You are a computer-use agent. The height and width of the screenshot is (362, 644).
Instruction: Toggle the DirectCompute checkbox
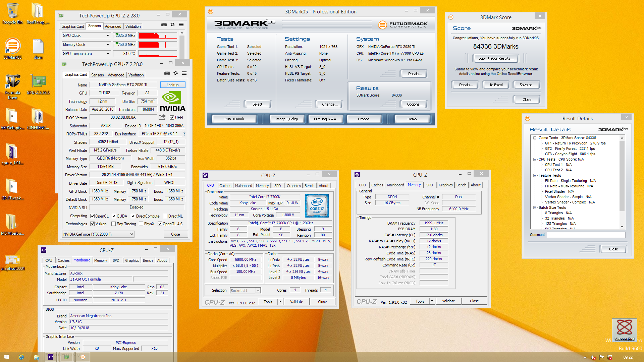[x=133, y=216]
